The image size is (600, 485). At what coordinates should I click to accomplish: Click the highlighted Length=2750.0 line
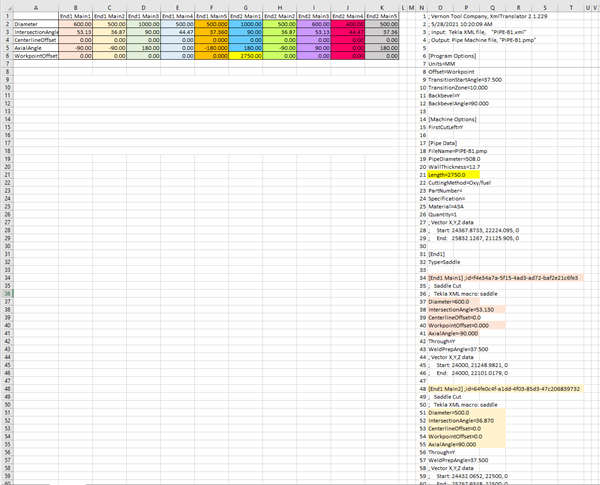coord(453,175)
